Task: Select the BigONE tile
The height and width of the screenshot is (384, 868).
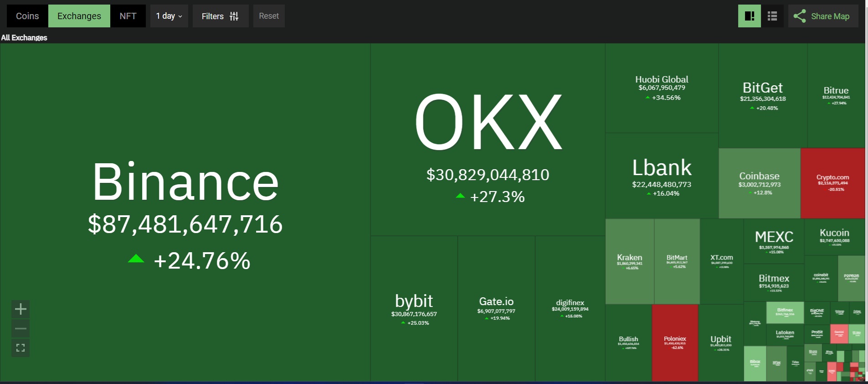Action: click(817, 312)
